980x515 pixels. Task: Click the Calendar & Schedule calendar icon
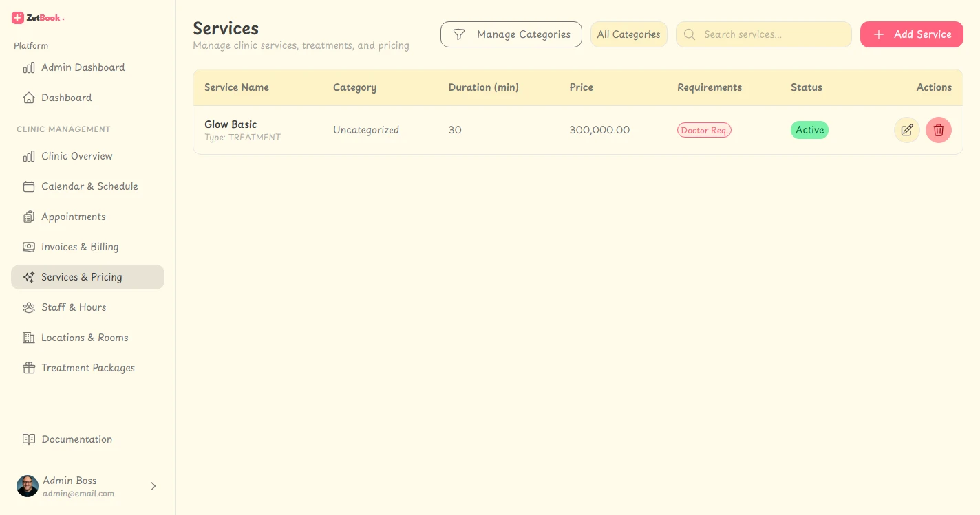29,186
